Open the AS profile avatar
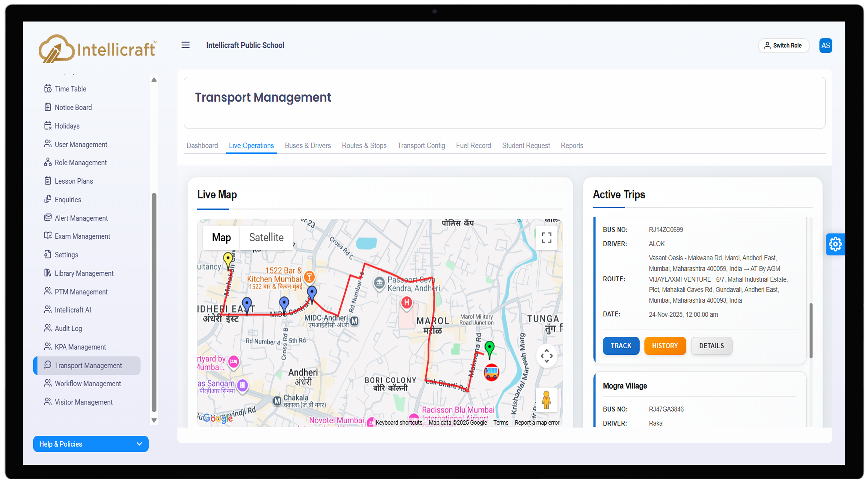The image size is (868, 479). [x=825, y=45]
